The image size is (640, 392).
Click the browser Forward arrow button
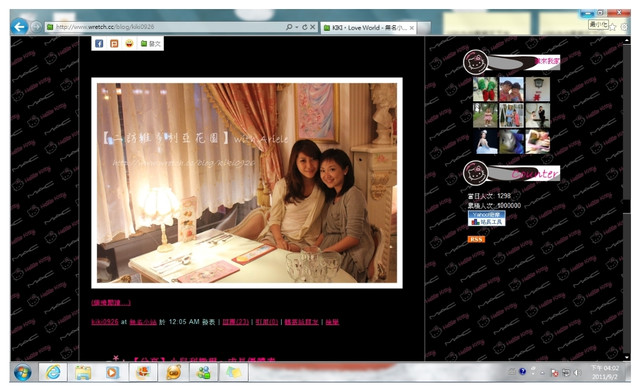tap(36, 27)
